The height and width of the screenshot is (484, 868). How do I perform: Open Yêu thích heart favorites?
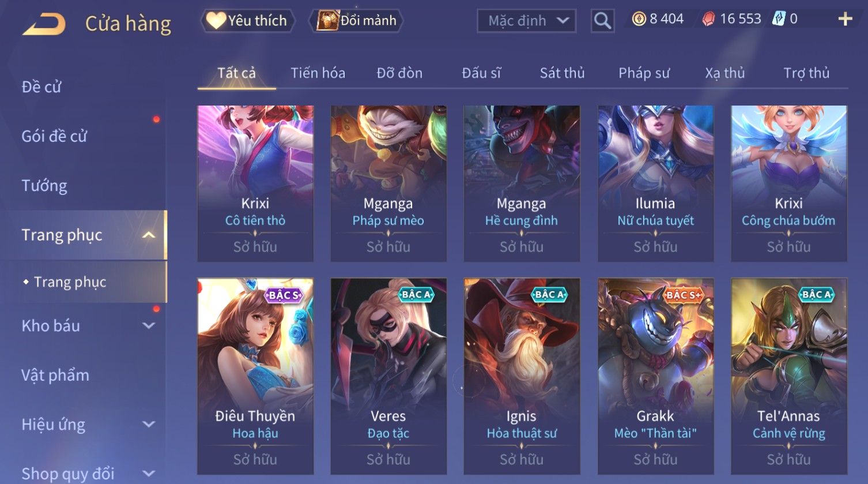pyautogui.click(x=248, y=21)
